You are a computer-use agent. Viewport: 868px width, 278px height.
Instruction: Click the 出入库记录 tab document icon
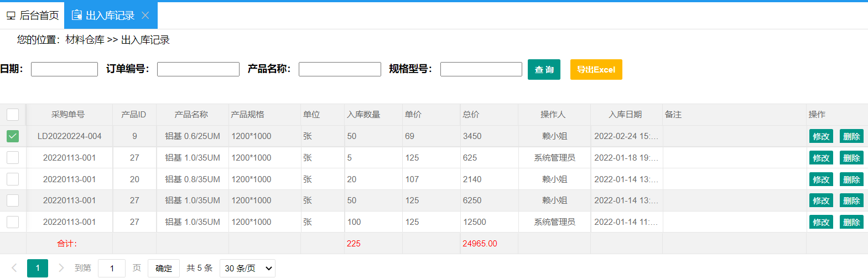point(77,16)
